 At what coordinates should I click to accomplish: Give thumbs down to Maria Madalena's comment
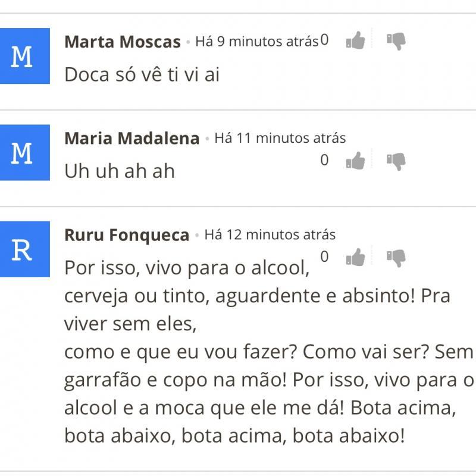pyautogui.click(x=396, y=161)
